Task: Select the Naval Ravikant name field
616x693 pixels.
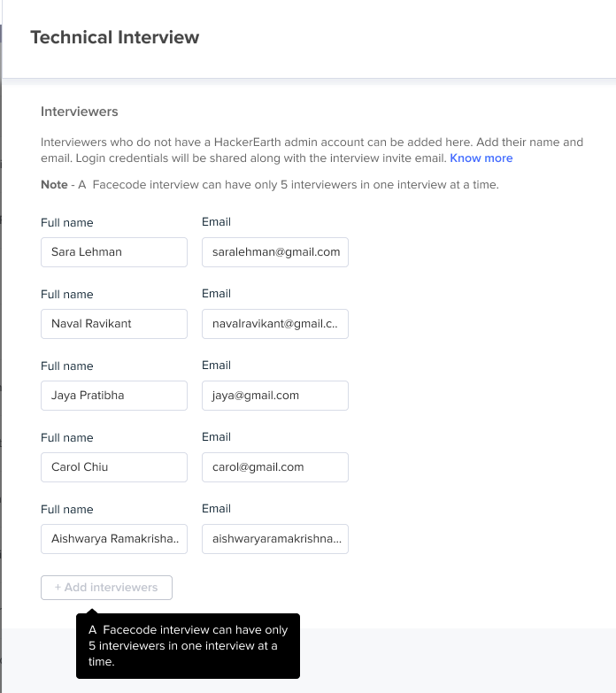Action: tap(114, 324)
